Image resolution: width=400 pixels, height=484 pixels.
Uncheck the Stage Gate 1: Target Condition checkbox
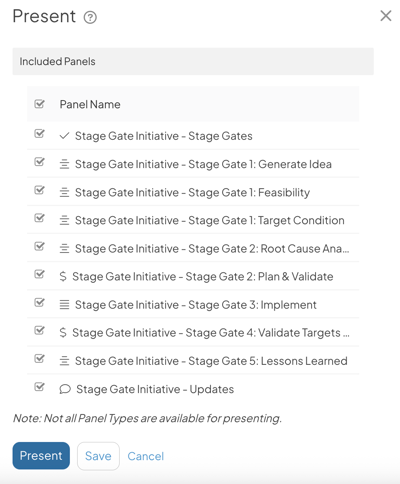point(39,218)
